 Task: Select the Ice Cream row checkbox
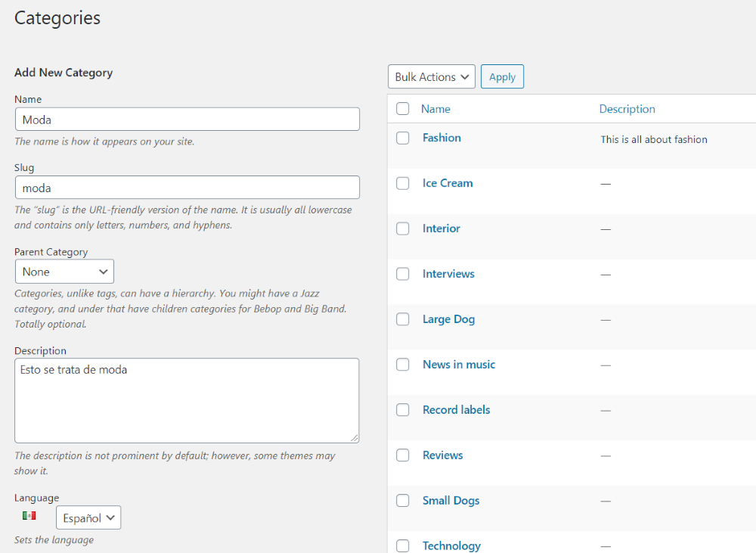point(403,183)
